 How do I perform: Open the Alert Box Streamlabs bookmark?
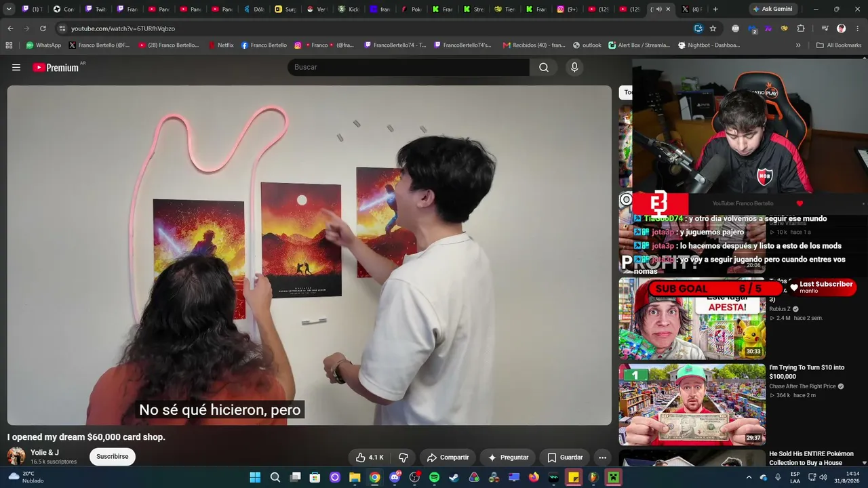tap(639, 45)
